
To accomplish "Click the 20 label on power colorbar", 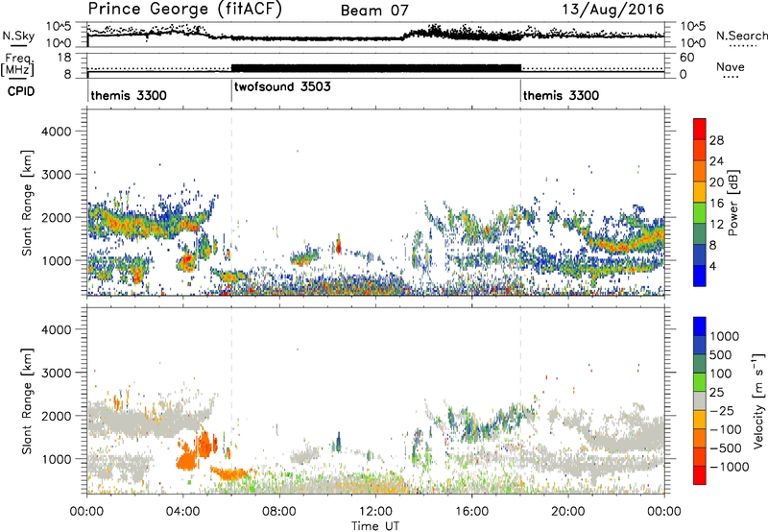I will (716, 182).
